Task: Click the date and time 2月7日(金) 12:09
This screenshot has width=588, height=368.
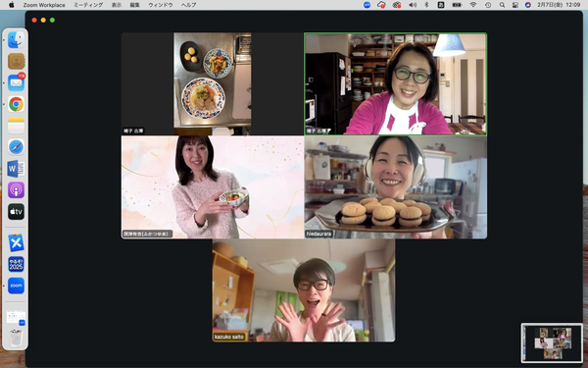Action: coord(559,5)
